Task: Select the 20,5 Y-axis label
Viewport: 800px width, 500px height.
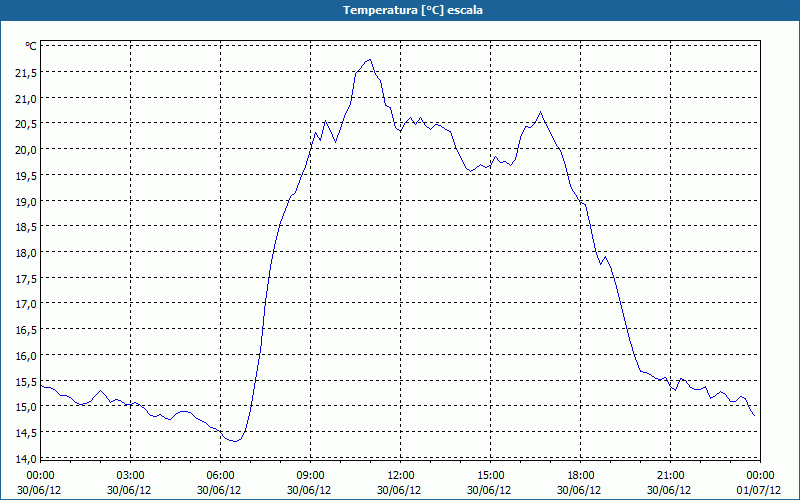Action: pyautogui.click(x=26, y=124)
